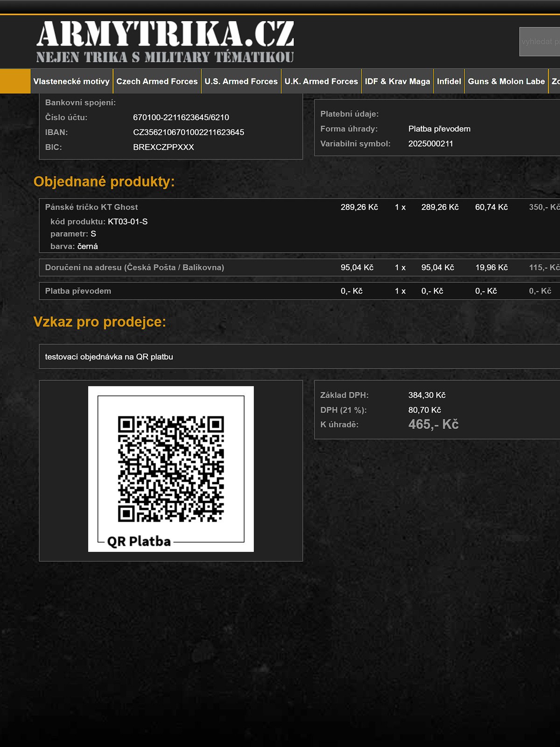Click the Základ DPH value 384,30 Kč

(x=427, y=395)
